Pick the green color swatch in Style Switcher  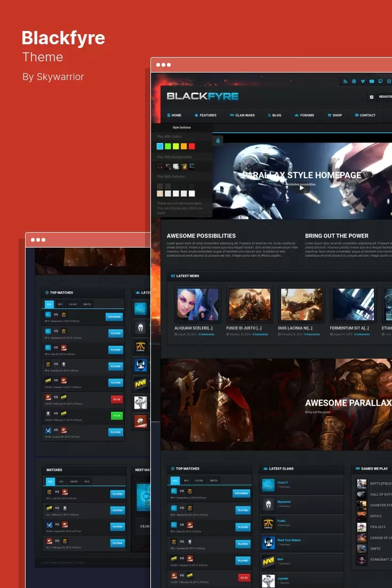[x=168, y=146]
